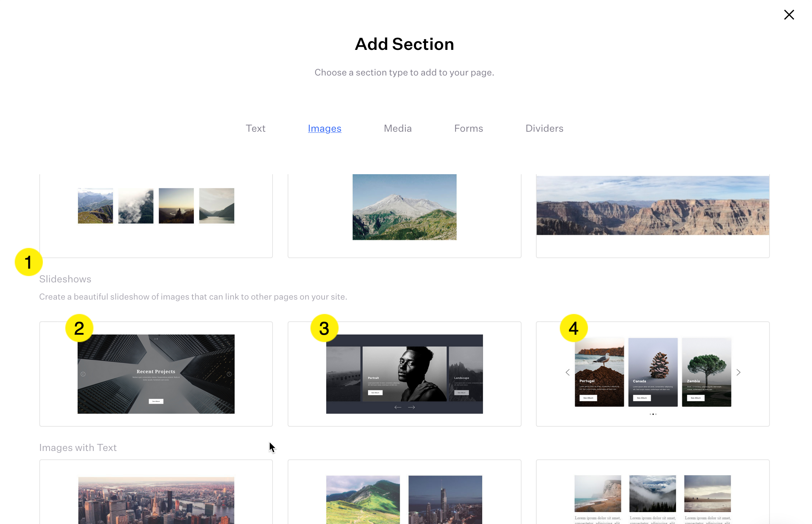Select the Recent Projects slideshow layout
This screenshot has height=524, width=812.
point(156,374)
